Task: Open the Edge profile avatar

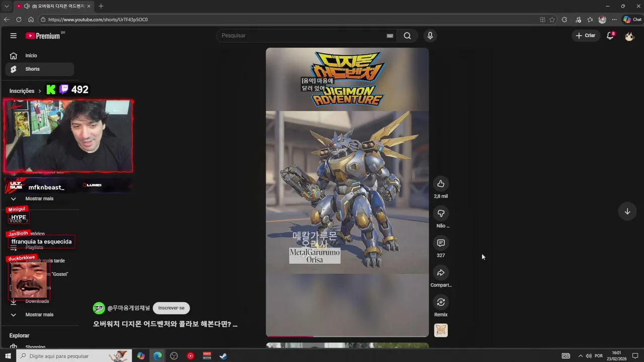Action: (x=602, y=20)
